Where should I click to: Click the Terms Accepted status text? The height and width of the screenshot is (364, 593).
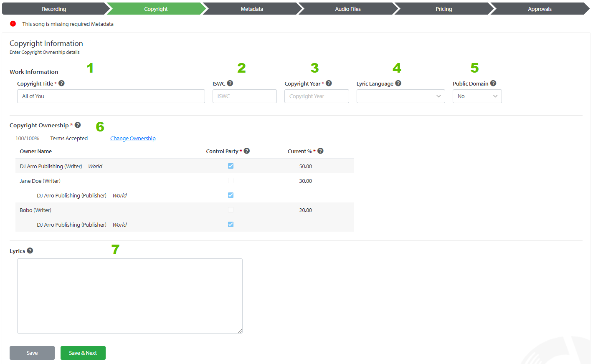(69, 138)
